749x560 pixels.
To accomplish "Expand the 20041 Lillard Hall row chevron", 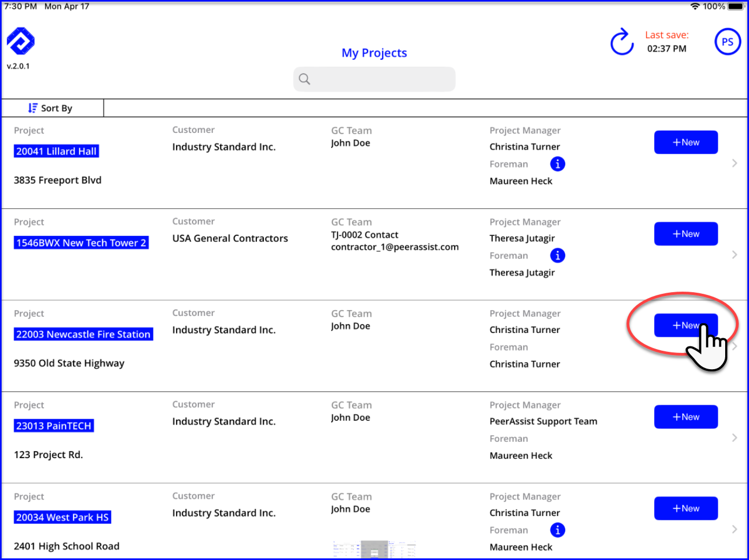I will click(734, 163).
